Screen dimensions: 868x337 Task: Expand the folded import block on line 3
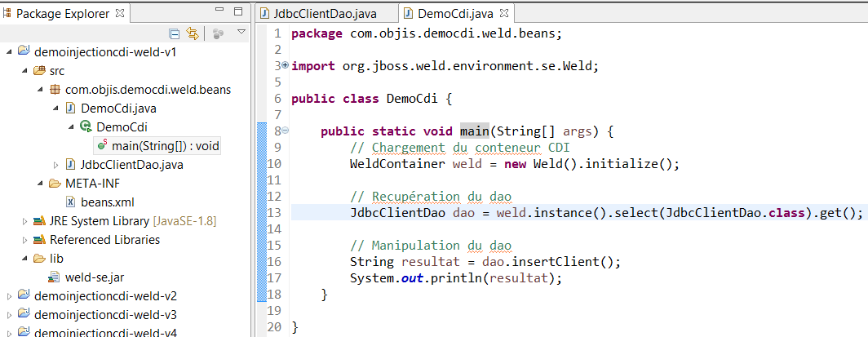(x=285, y=65)
